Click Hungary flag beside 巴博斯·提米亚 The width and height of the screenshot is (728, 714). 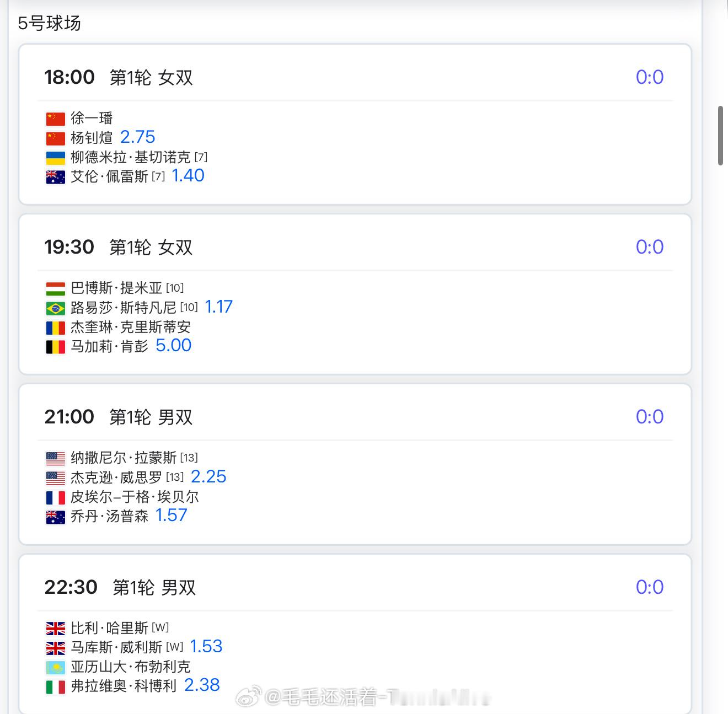click(55, 288)
